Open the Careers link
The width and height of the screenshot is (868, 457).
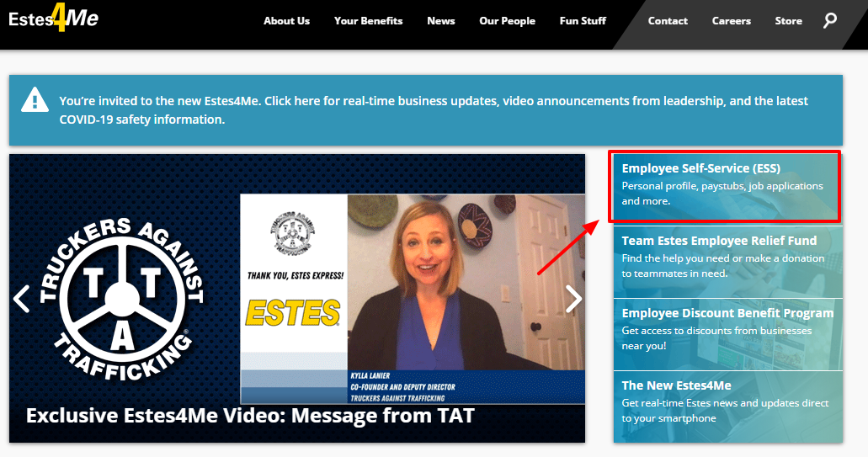(x=731, y=21)
